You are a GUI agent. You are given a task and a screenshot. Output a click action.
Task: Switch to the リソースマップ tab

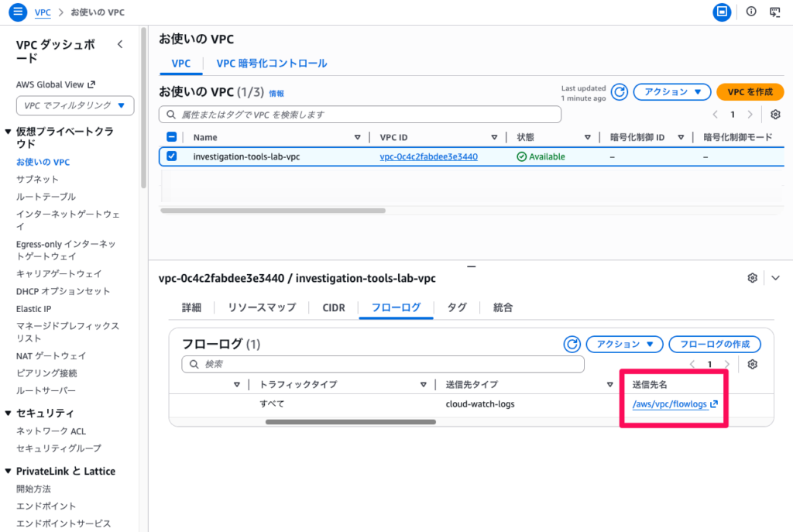[x=262, y=307]
